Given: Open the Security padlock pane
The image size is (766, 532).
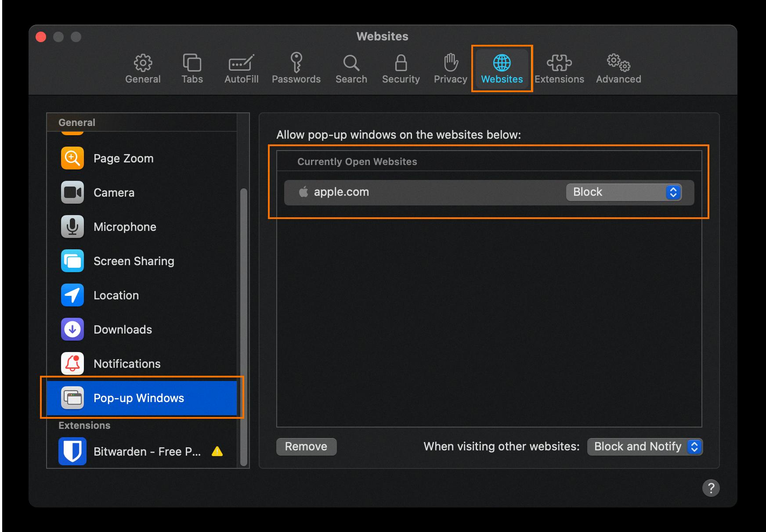Looking at the screenshot, I should point(400,68).
